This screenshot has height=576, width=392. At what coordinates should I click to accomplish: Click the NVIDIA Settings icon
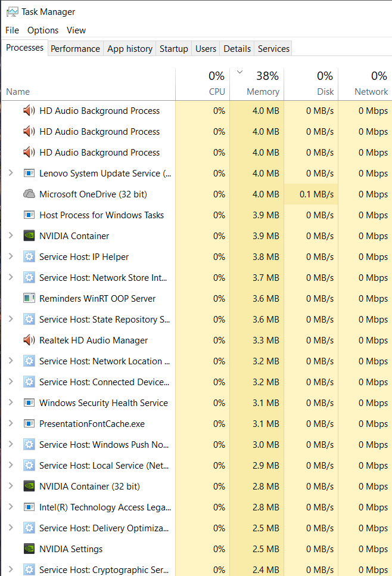tap(29, 549)
